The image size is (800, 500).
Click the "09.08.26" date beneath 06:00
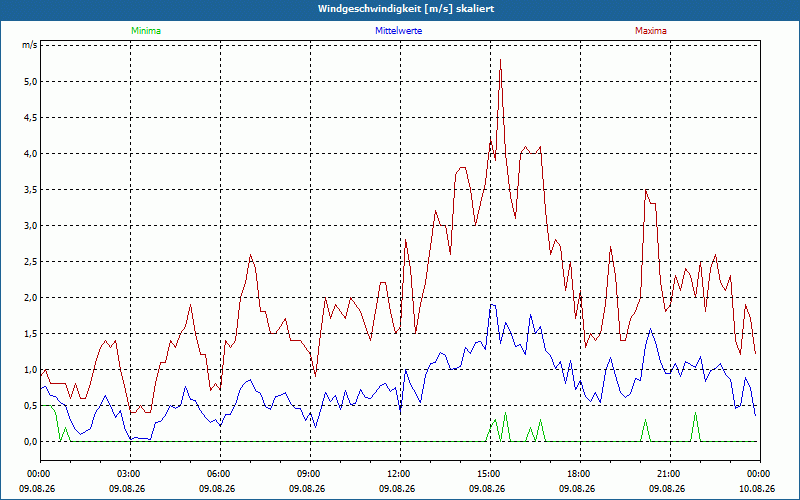point(217,488)
